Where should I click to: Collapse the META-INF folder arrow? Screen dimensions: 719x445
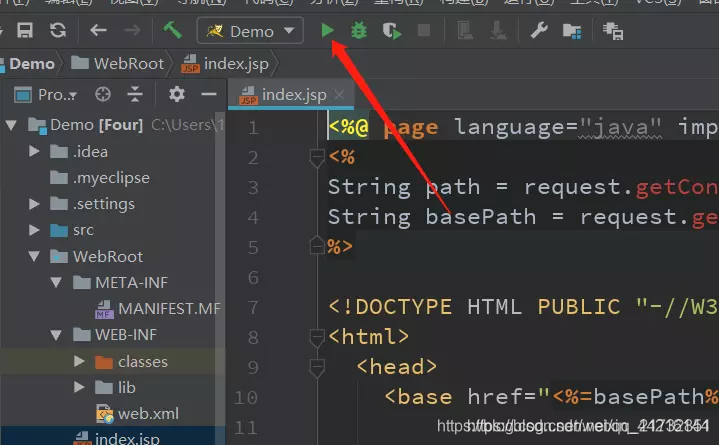56,282
